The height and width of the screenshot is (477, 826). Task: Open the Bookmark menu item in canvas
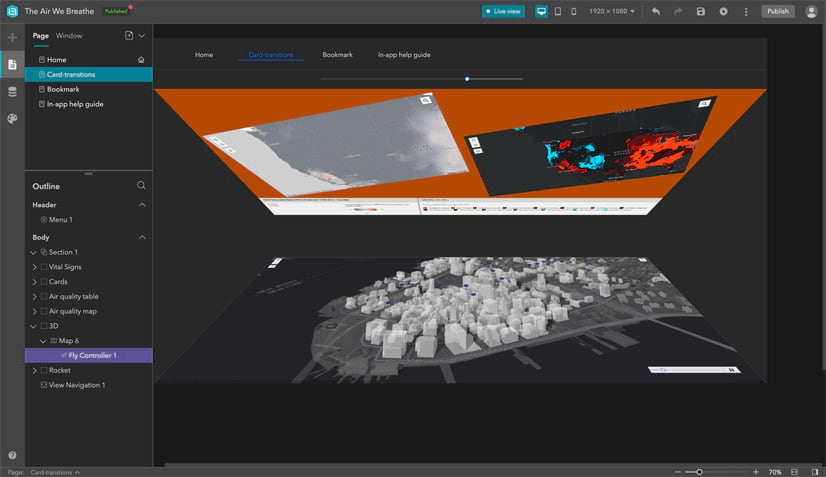pyautogui.click(x=337, y=55)
